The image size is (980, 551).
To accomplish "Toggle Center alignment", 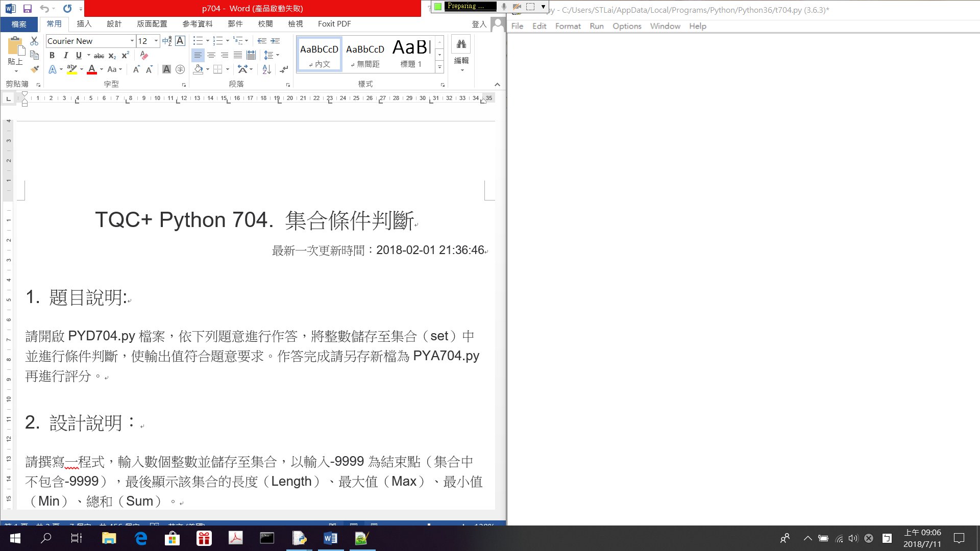I will point(211,55).
